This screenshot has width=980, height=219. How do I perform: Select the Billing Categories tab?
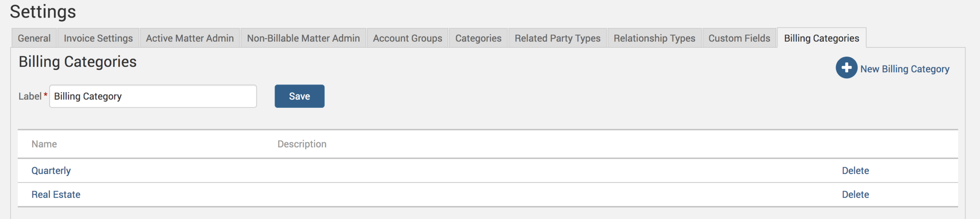(822, 38)
